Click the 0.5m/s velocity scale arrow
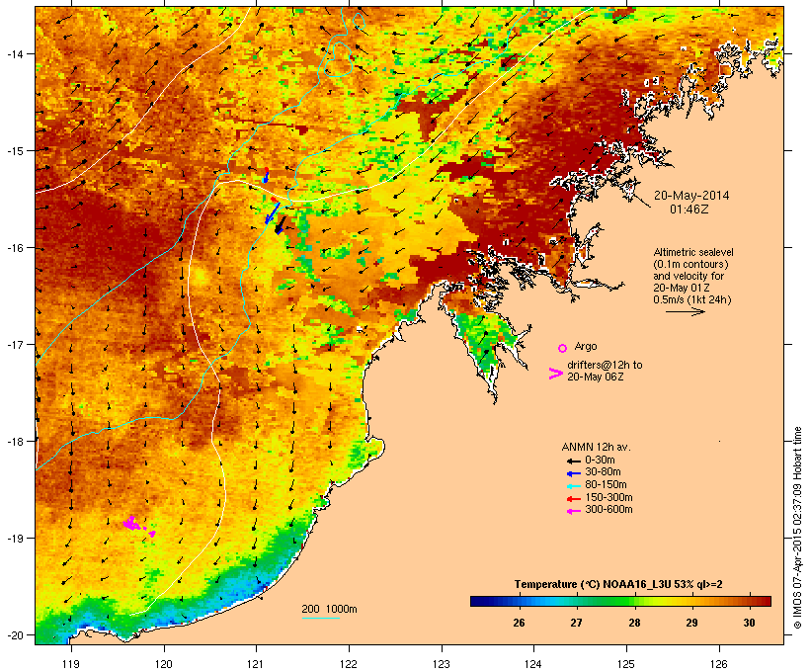Screen dimensions: 810x672 click(x=685, y=311)
